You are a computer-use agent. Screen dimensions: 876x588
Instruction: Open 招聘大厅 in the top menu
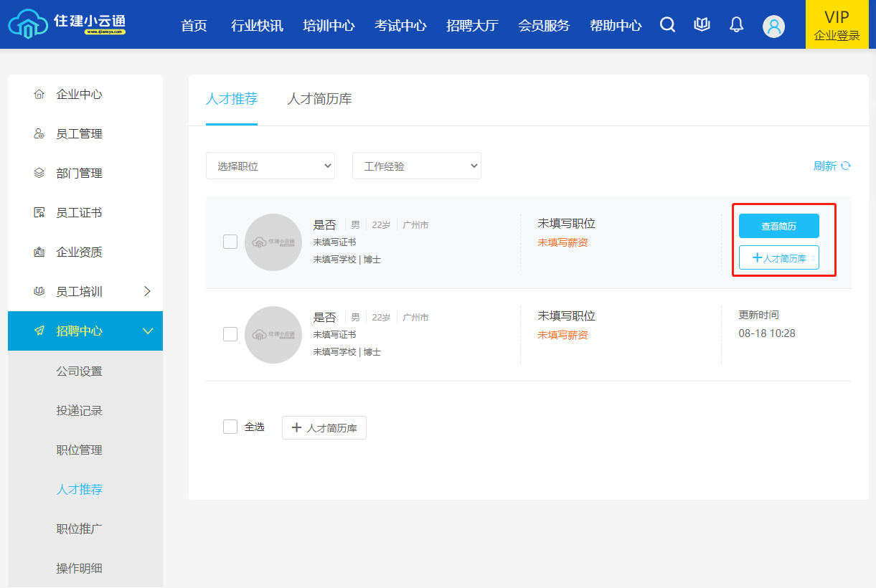pos(472,26)
